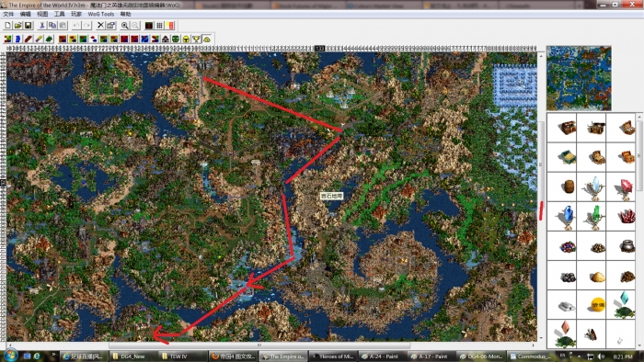Select the trophy artifacts icon
The height and width of the screenshot is (362, 644).
(196, 39)
